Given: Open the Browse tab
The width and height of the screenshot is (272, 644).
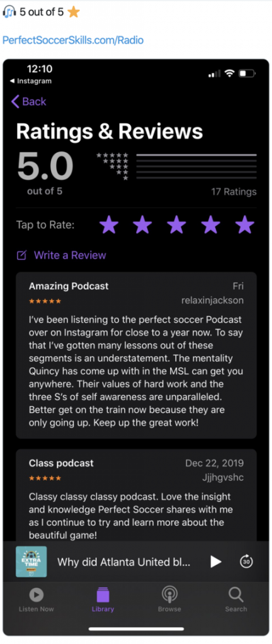Looking at the screenshot, I should [169, 599].
